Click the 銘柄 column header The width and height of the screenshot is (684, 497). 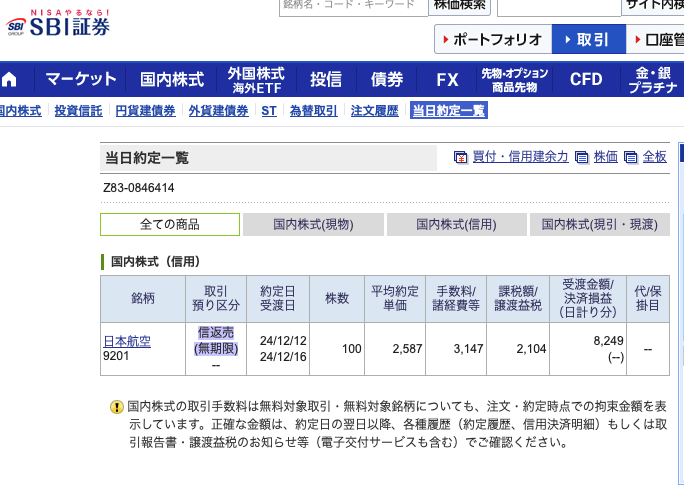(143, 298)
